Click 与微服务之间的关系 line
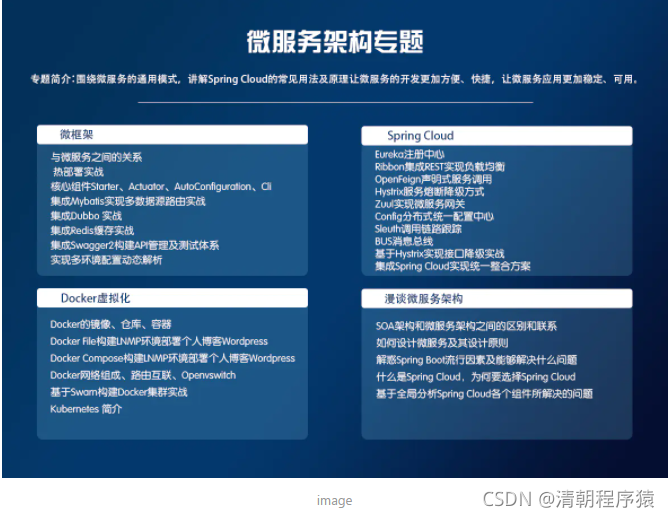Viewport: 669px width, 517px height. coord(96,157)
